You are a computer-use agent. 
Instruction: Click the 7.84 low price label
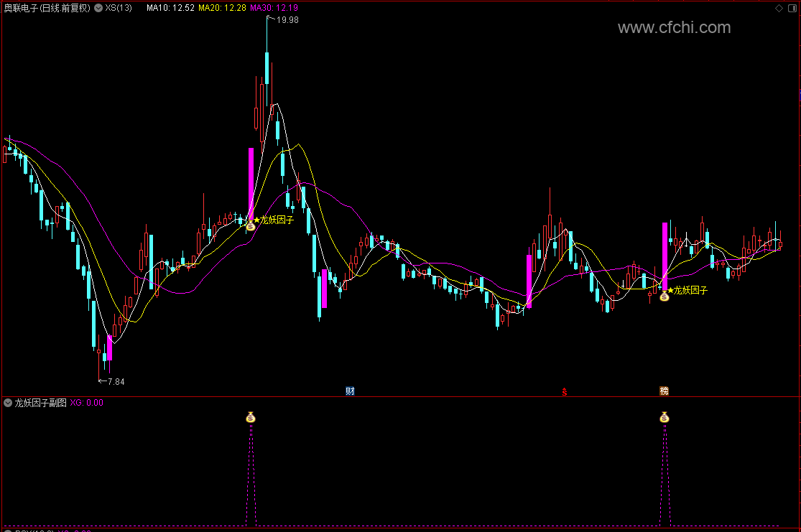point(116,381)
